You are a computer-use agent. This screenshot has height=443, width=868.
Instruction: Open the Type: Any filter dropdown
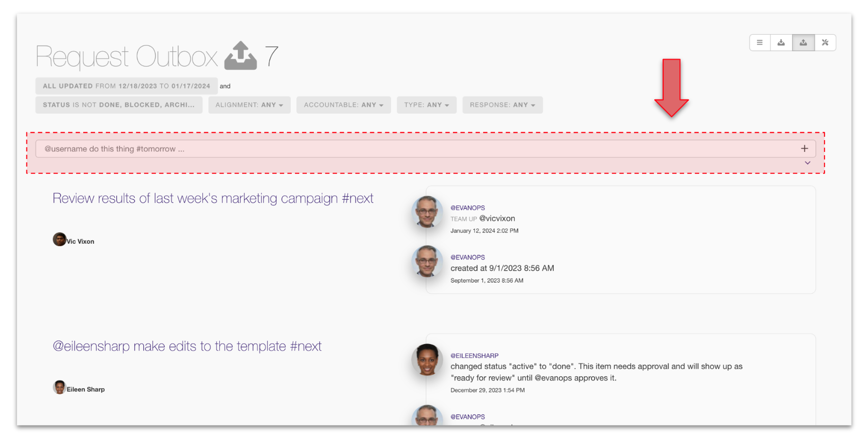pos(426,105)
